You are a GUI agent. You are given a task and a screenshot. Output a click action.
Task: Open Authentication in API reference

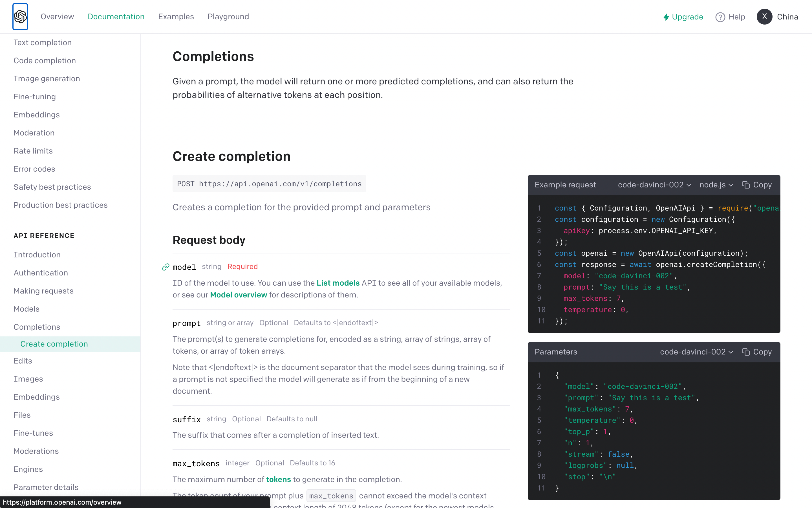(41, 273)
